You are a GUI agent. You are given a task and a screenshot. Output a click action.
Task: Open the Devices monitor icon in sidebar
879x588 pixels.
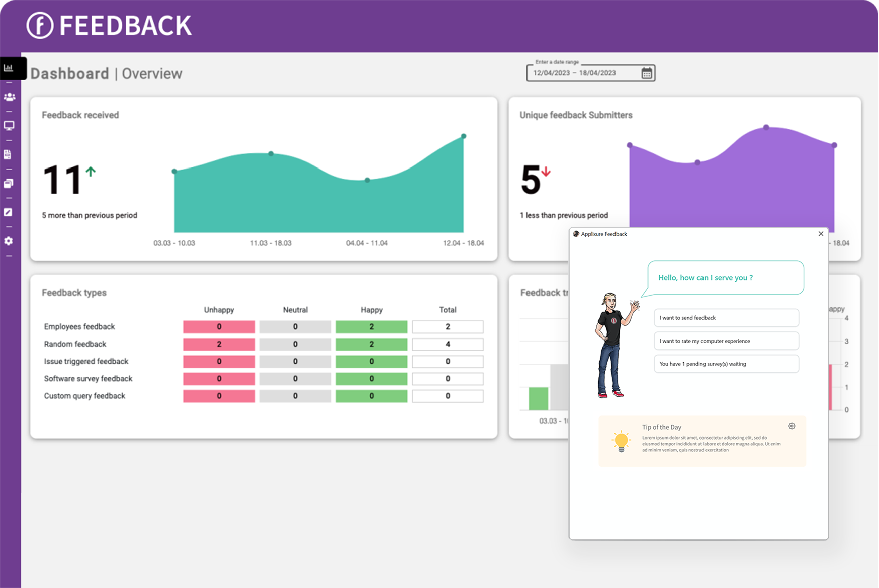click(x=9, y=125)
